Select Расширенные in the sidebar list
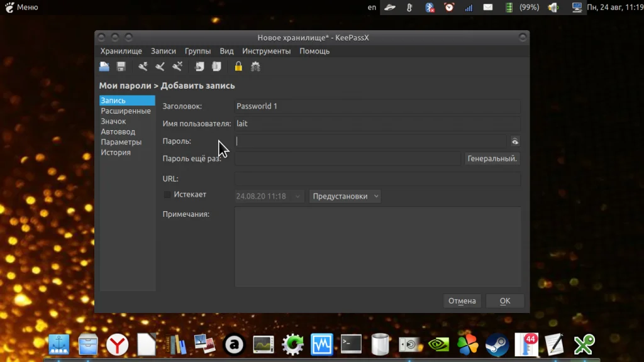The image size is (644, 362). [126, 111]
